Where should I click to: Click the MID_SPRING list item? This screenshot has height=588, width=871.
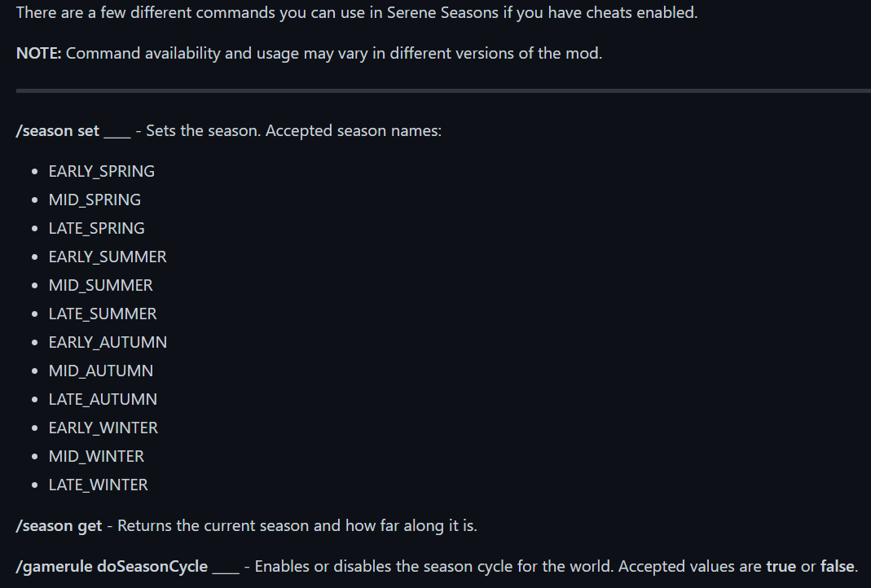tap(95, 200)
